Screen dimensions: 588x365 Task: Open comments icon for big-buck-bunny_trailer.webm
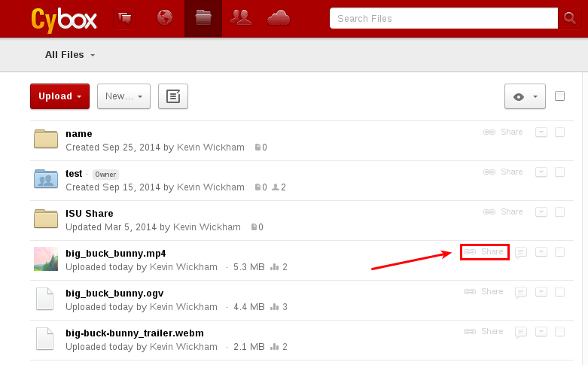click(x=521, y=333)
